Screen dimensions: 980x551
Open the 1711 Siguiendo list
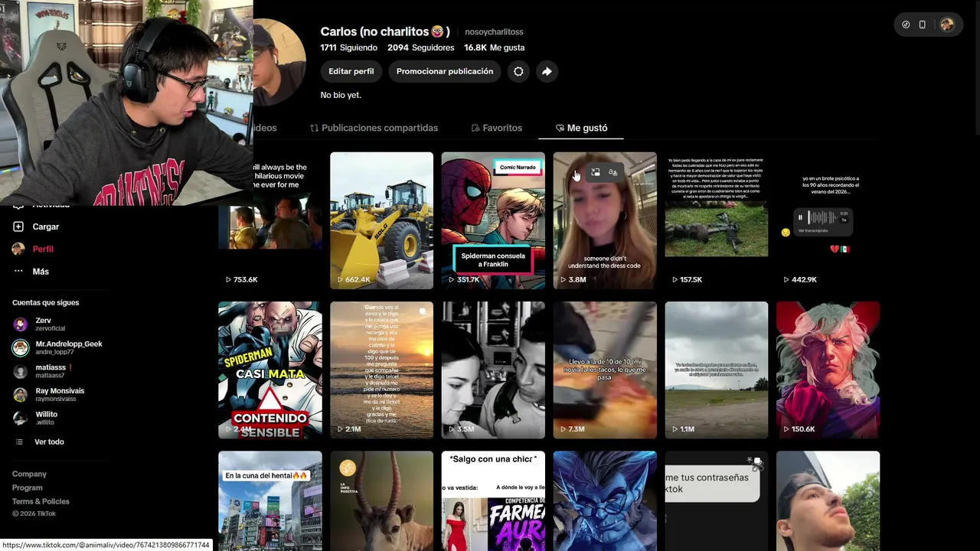click(349, 47)
